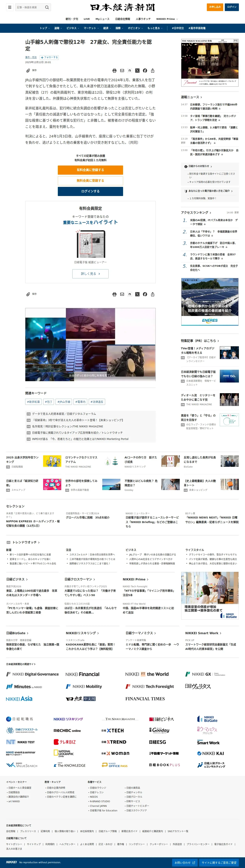The width and height of the screenshot is (245, 868).
Task: Click the bottom print icon
Action: [x=114, y=294]
